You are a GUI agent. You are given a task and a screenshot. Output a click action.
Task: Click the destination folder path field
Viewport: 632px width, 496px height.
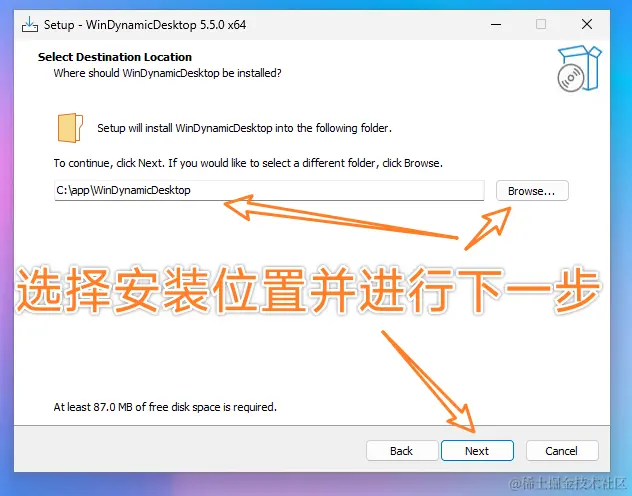[269, 190]
